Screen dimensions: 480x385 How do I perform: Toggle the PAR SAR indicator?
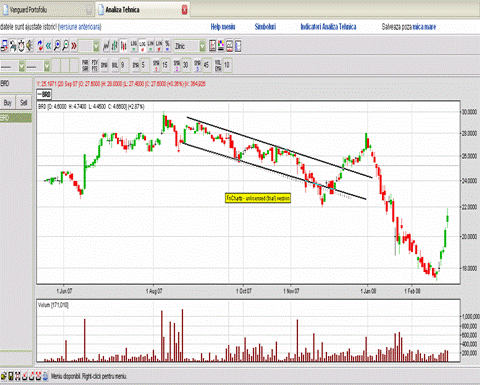(x=85, y=65)
